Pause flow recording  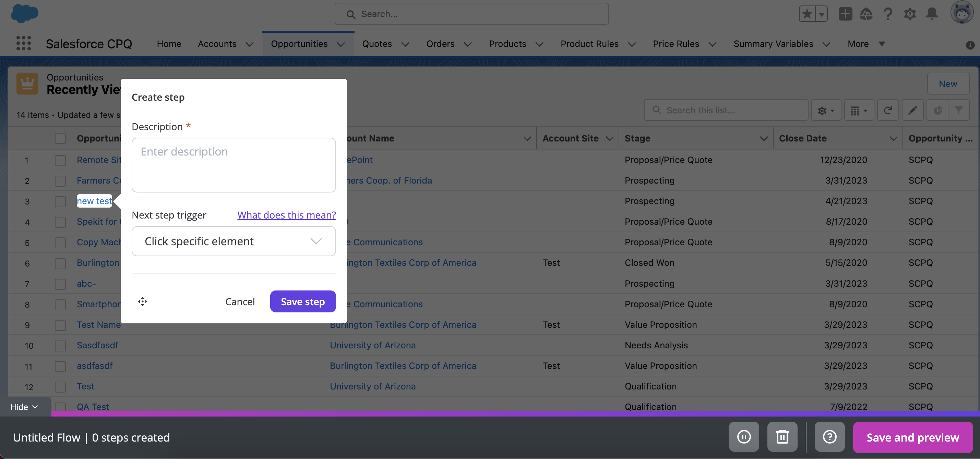pyautogui.click(x=744, y=437)
